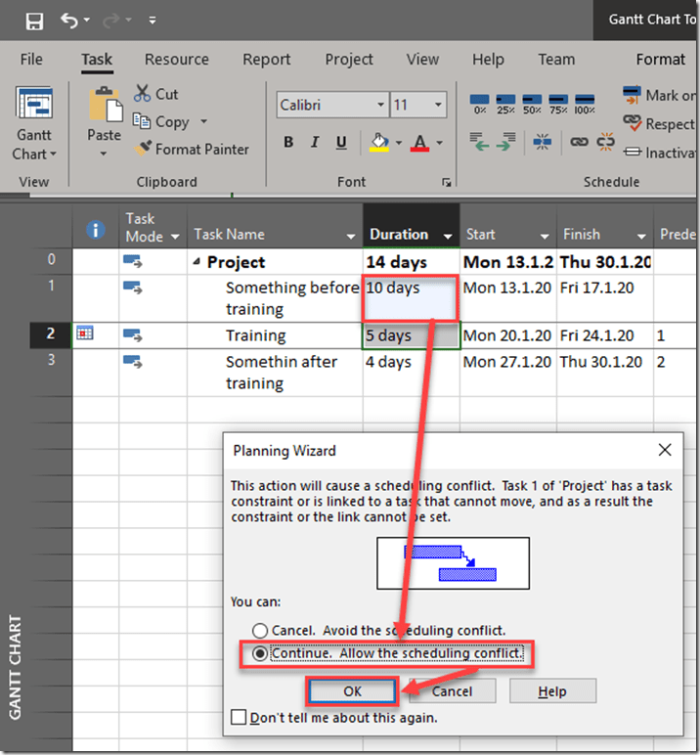
Task: Click the red font color swatch
Action: [x=420, y=143]
